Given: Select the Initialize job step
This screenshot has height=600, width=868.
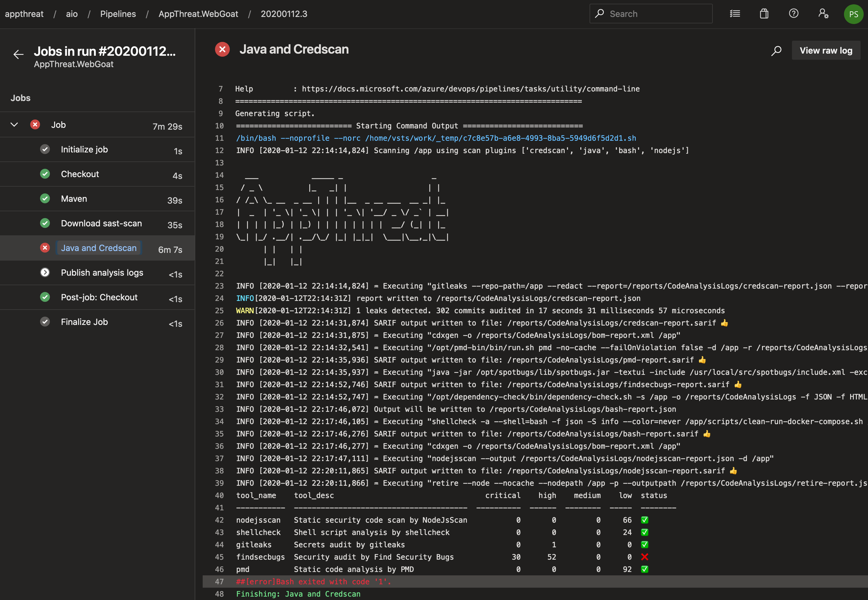Looking at the screenshot, I should coord(84,149).
